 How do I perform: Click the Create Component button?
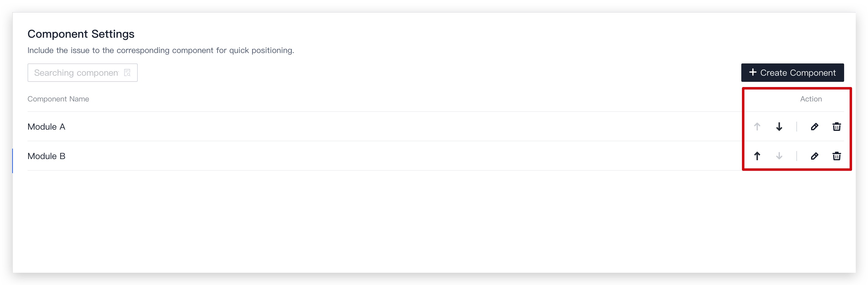[792, 73]
